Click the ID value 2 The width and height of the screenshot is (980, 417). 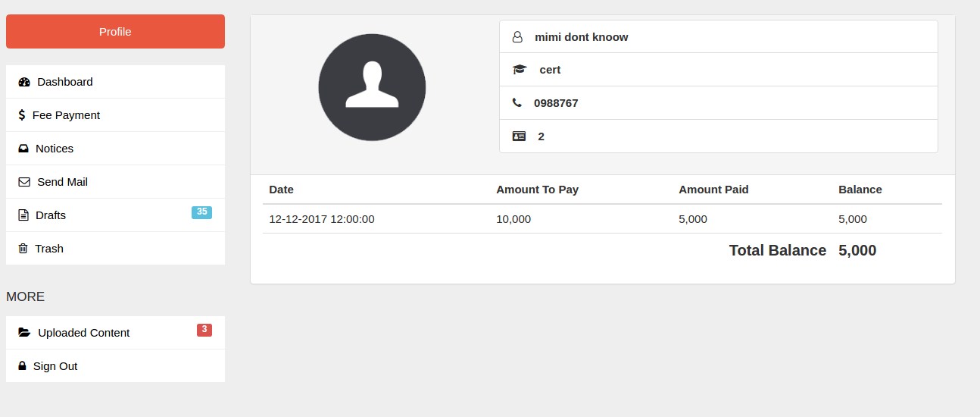[x=541, y=136]
